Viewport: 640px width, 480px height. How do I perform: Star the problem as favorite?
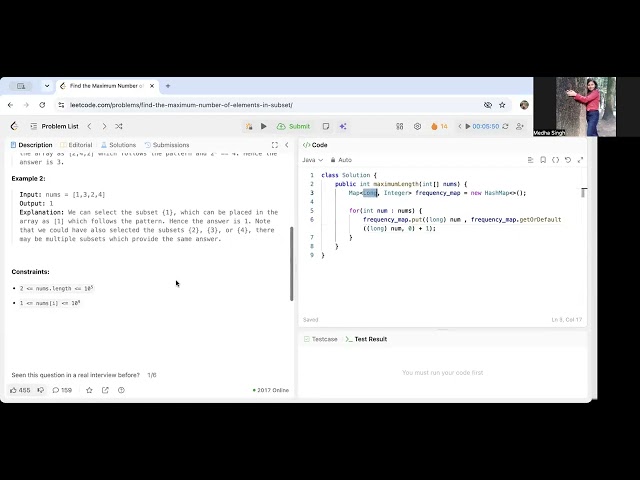(x=89, y=390)
